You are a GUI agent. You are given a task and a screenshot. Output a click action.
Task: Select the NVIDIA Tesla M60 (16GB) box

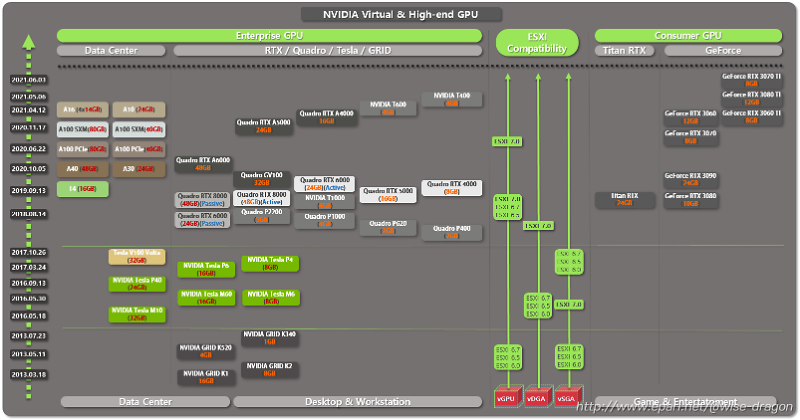pyautogui.click(x=206, y=298)
